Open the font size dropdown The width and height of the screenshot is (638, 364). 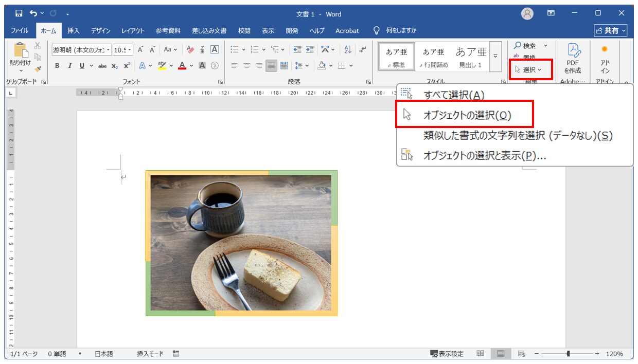129,50
